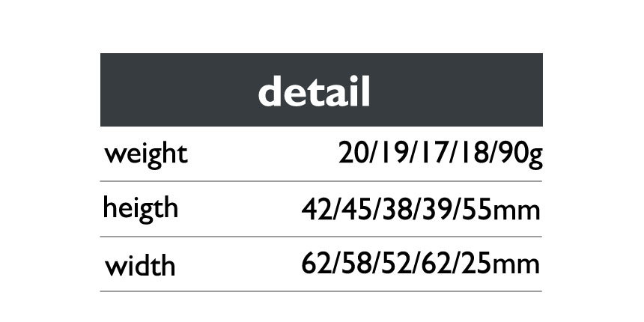Click the 18 value in weight row

(470, 153)
